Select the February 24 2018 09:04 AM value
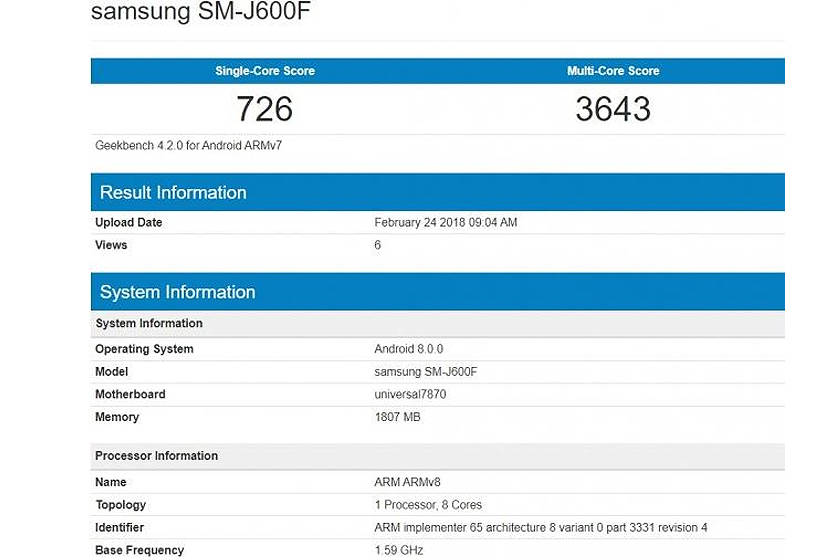The width and height of the screenshot is (840, 560). point(446,222)
